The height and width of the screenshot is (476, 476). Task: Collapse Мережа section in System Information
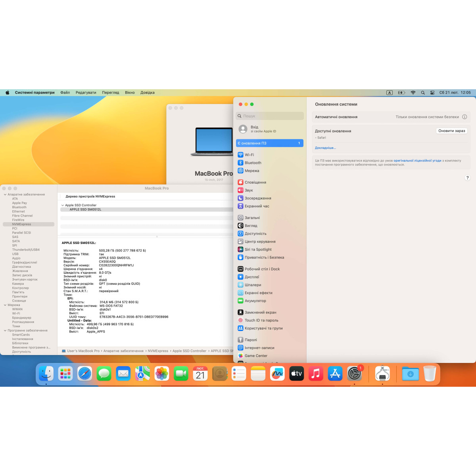(x=5, y=305)
